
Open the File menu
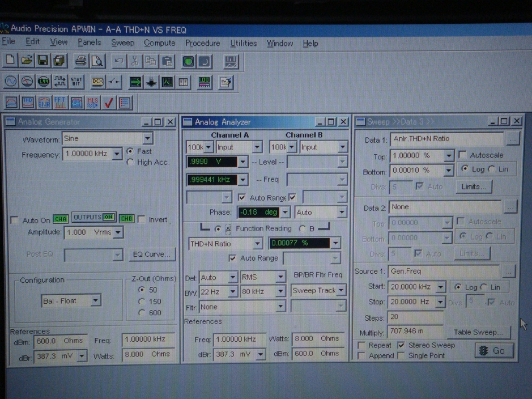point(8,41)
